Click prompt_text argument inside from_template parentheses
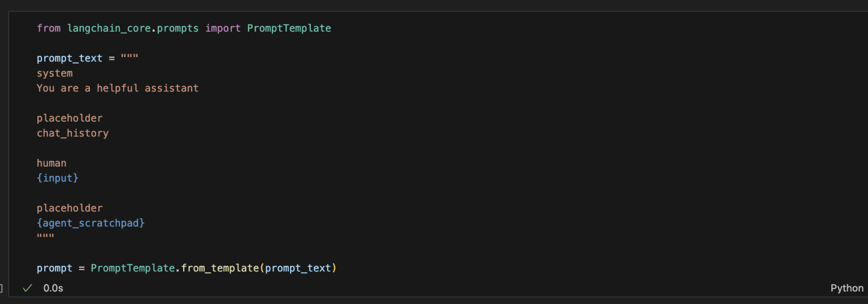The height and width of the screenshot is (304, 868). 298,268
